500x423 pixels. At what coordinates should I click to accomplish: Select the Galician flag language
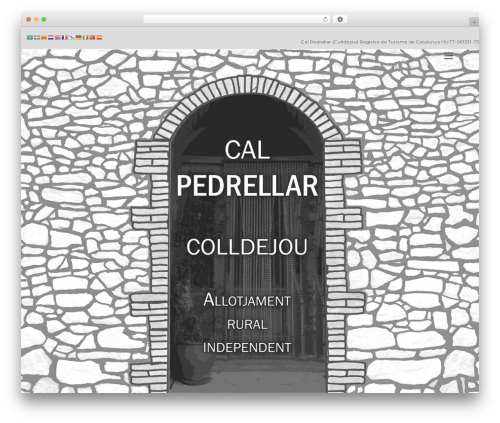[72, 37]
